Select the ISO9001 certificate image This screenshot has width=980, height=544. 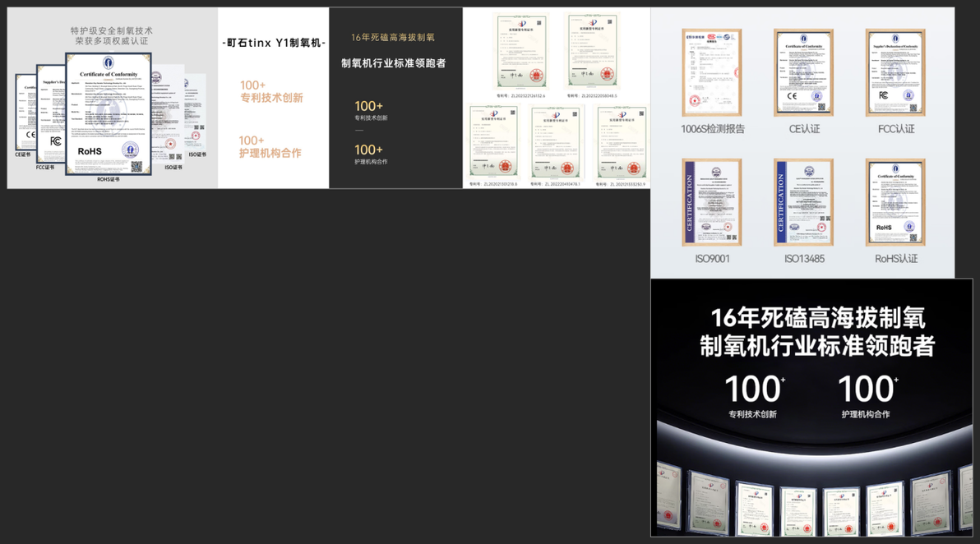point(712,202)
